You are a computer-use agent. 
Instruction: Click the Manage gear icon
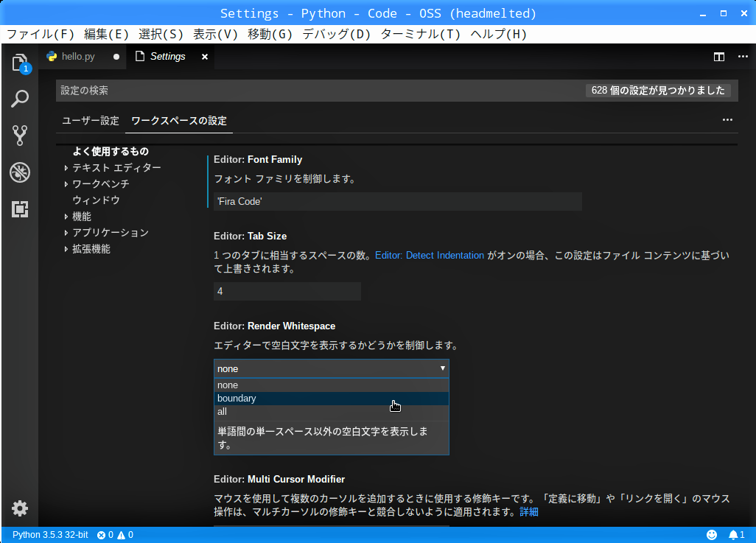(x=20, y=508)
